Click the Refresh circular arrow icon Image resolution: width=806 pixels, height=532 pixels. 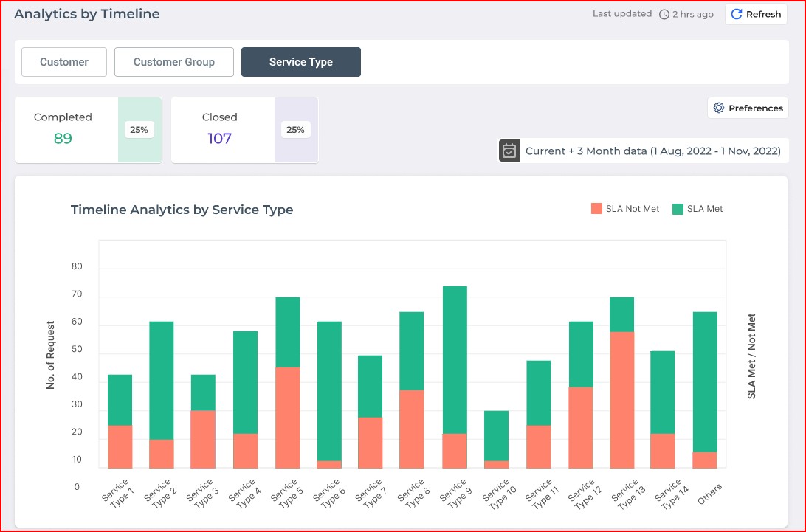click(737, 14)
